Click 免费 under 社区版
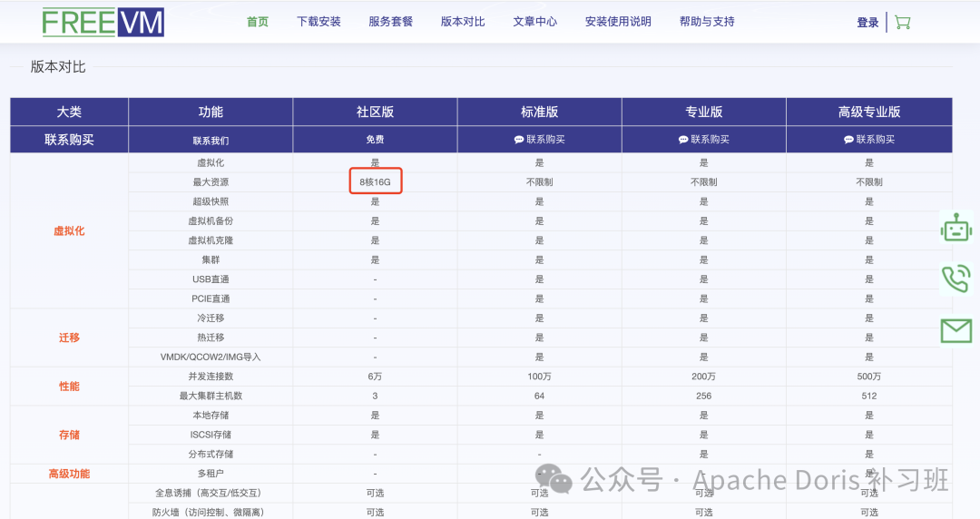 (375, 140)
